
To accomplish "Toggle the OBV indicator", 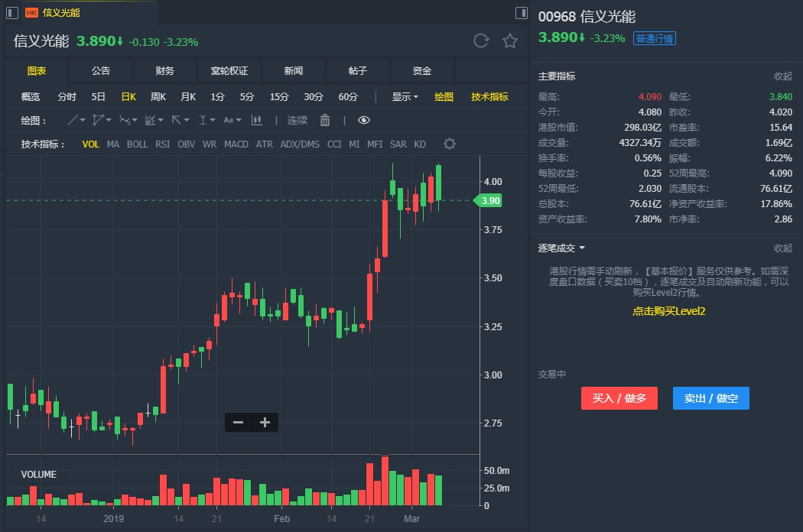I will click(x=187, y=144).
